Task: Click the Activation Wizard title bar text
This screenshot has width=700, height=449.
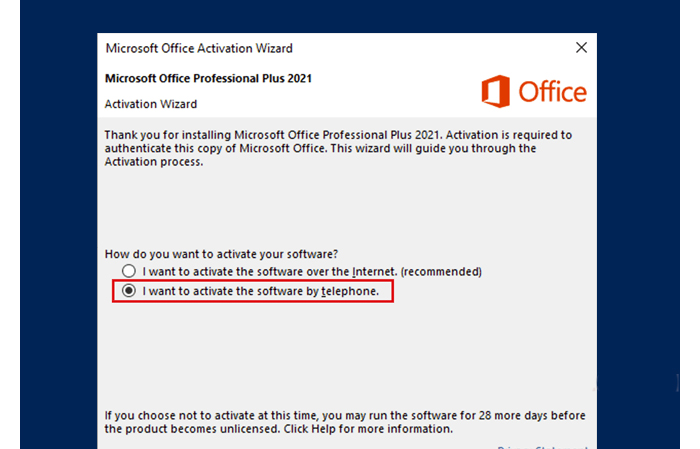Action: (x=199, y=48)
